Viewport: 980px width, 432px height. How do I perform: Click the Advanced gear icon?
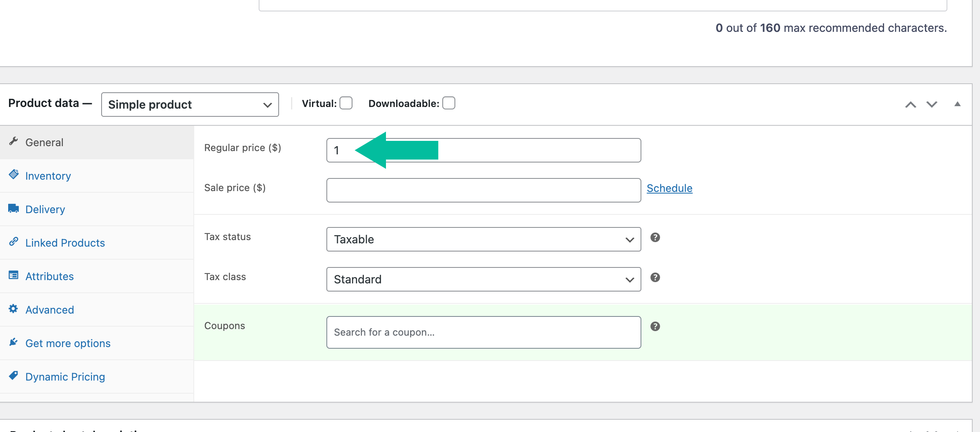13,309
